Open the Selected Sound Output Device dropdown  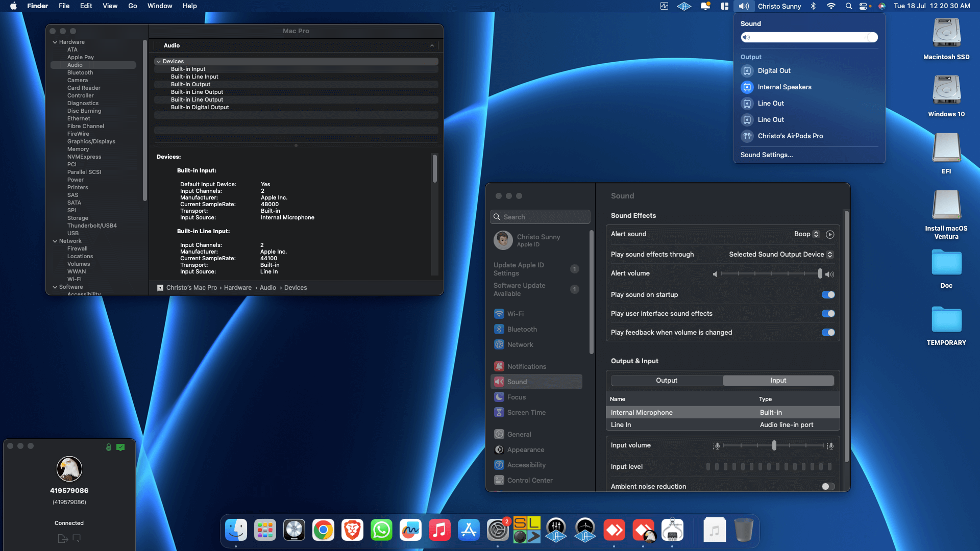[781, 255]
